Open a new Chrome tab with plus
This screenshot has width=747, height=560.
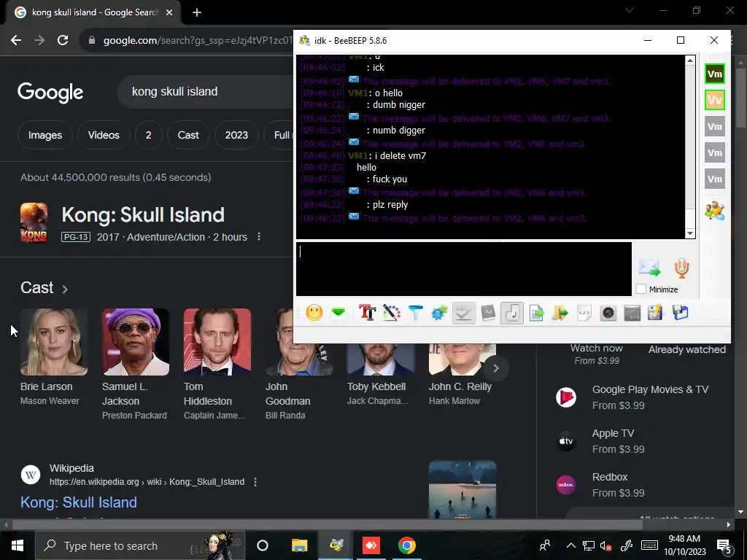click(197, 12)
